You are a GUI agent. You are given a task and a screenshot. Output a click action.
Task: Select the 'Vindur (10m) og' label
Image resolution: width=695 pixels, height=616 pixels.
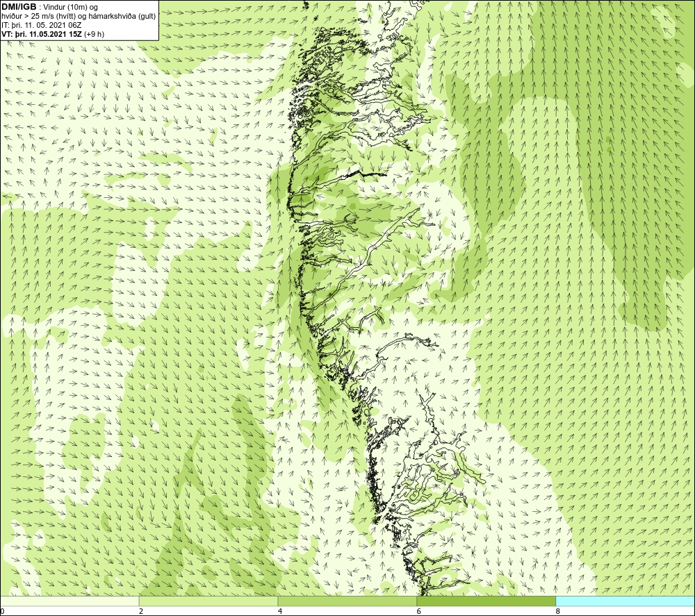[x=70, y=8]
